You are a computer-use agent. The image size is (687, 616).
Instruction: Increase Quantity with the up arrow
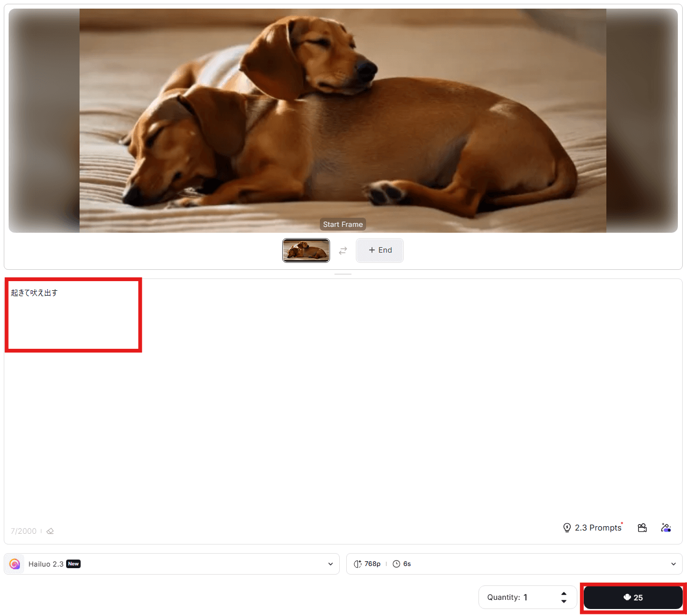[x=563, y=593]
